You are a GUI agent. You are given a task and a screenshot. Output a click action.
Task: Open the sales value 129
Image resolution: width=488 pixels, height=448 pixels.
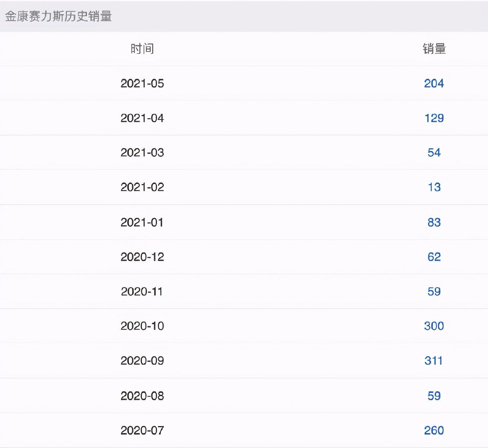(434, 118)
